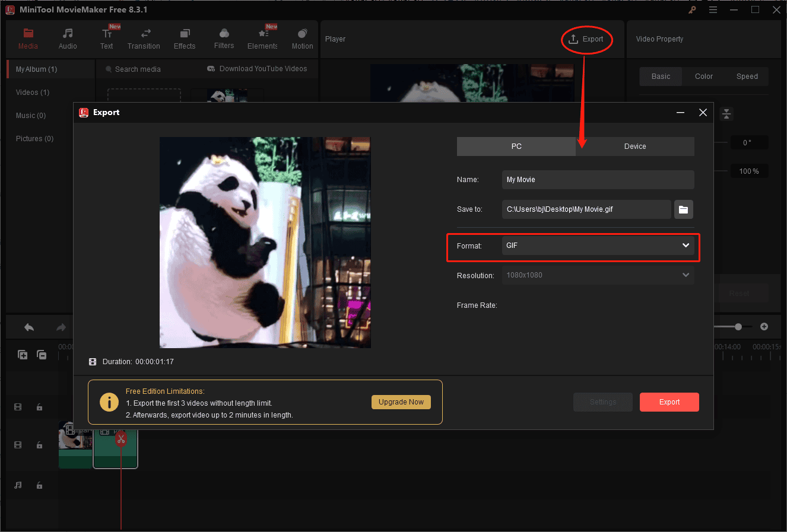Click the Export icon circled in red
Screen dimensions: 787x532
(x=586, y=39)
